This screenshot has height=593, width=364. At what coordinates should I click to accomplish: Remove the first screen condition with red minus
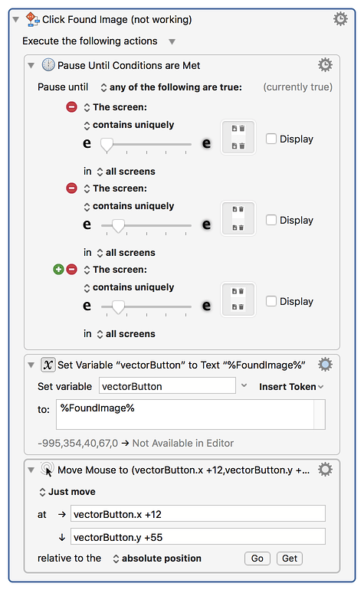coord(71,107)
